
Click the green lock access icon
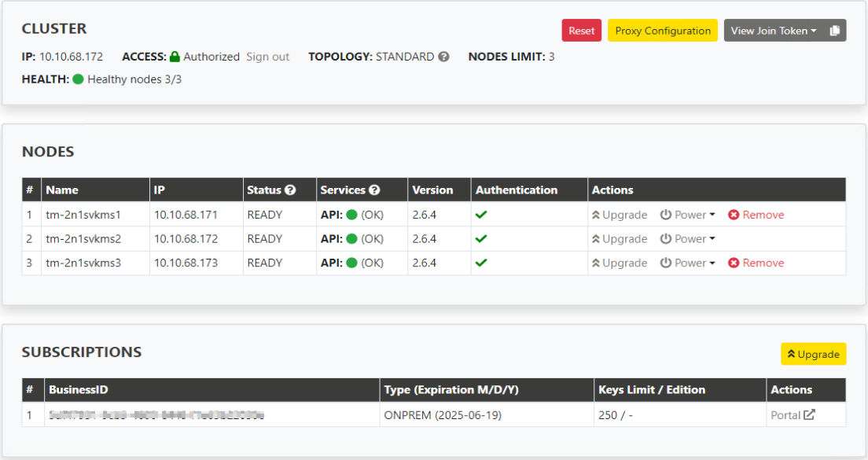click(x=175, y=57)
